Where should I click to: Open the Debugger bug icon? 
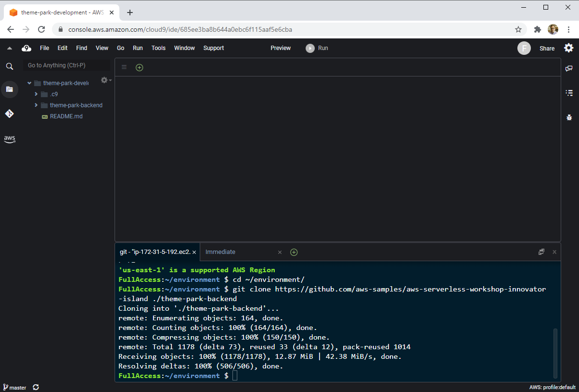pyautogui.click(x=569, y=117)
